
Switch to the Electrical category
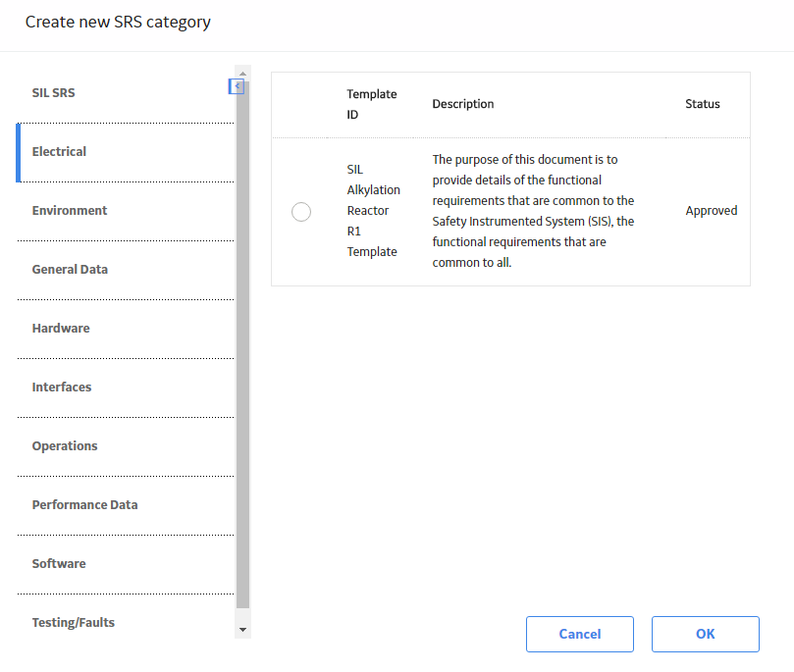click(x=126, y=152)
